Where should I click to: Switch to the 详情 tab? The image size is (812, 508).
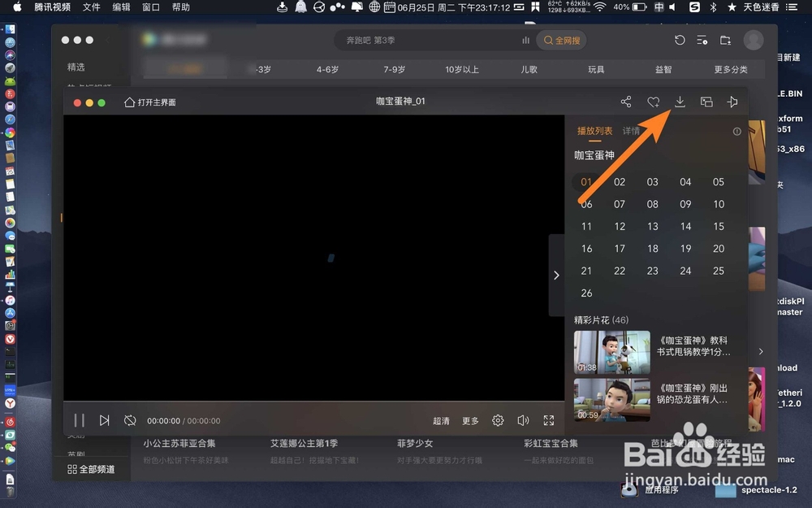tap(631, 131)
